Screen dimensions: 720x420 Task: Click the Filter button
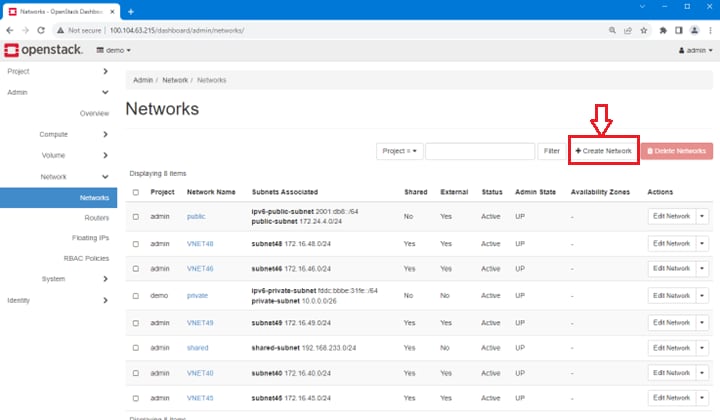[x=551, y=151]
